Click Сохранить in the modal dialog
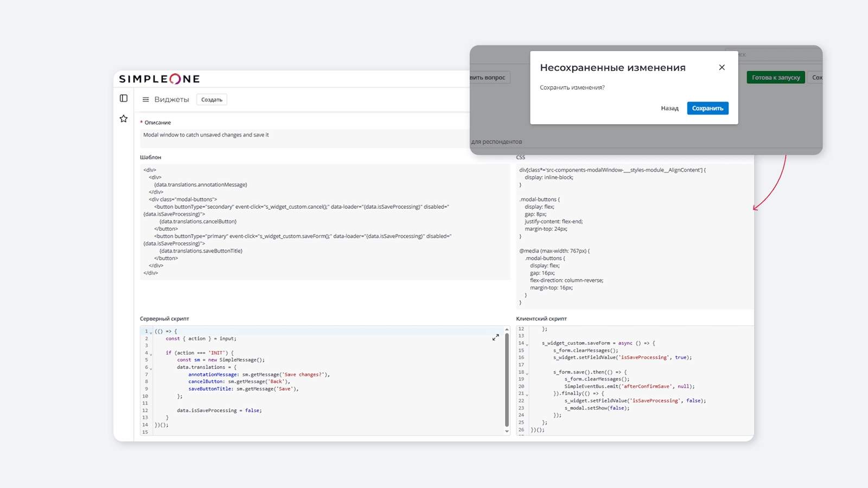 coord(707,108)
